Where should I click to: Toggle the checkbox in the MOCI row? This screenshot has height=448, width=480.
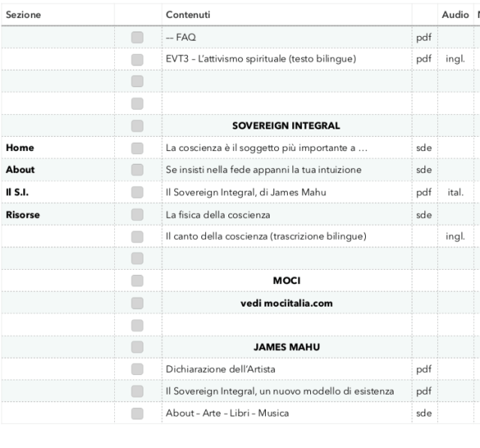[x=137, y=281]
